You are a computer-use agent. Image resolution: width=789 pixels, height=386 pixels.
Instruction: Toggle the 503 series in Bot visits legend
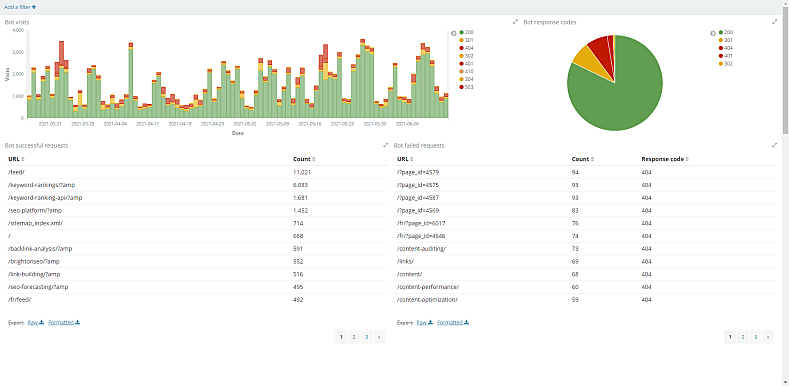click(466, 87)
